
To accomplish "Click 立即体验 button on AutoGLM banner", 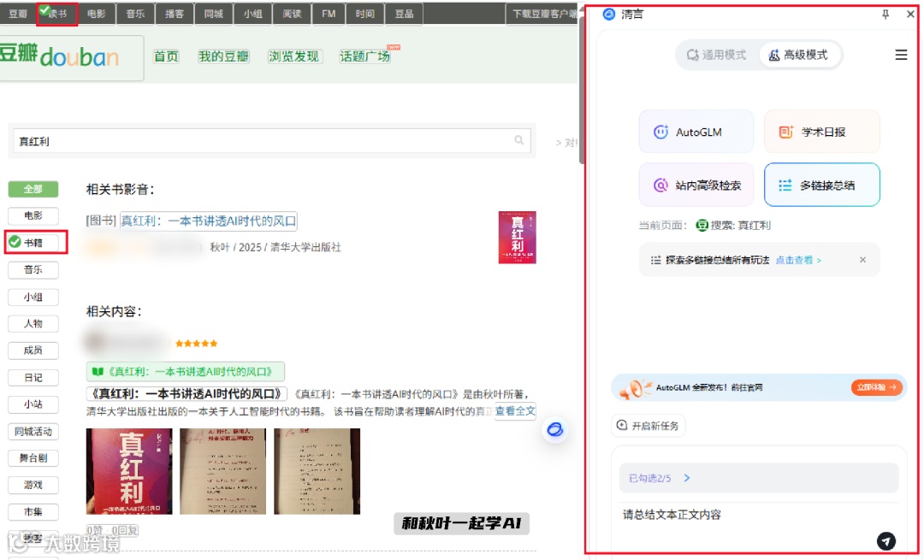I will tap(876, 387).
